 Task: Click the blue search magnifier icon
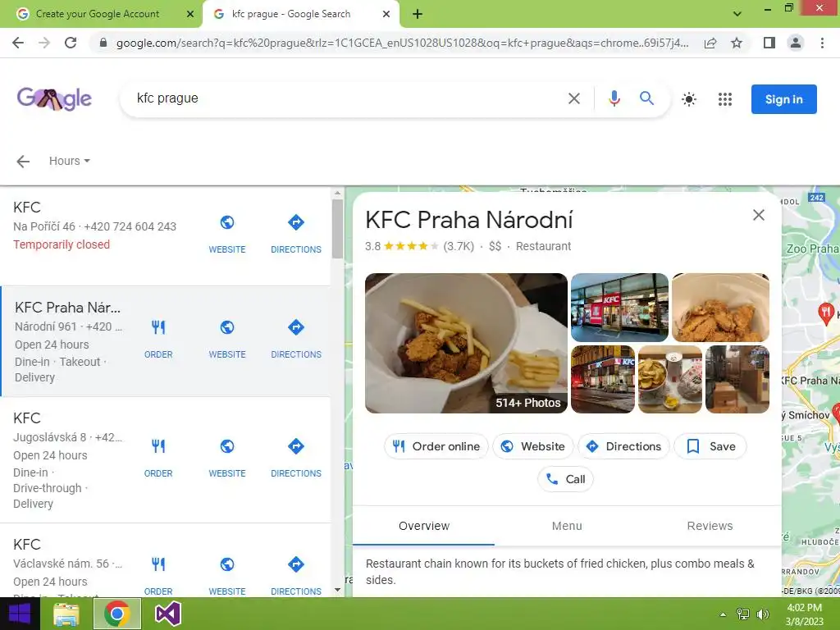[x=646, y=98]
